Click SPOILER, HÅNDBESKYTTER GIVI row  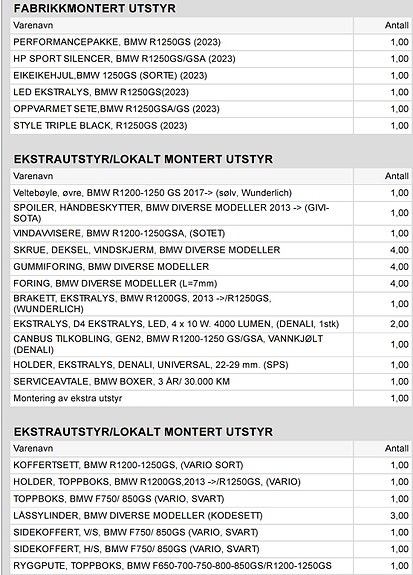[x=211, y=213]
